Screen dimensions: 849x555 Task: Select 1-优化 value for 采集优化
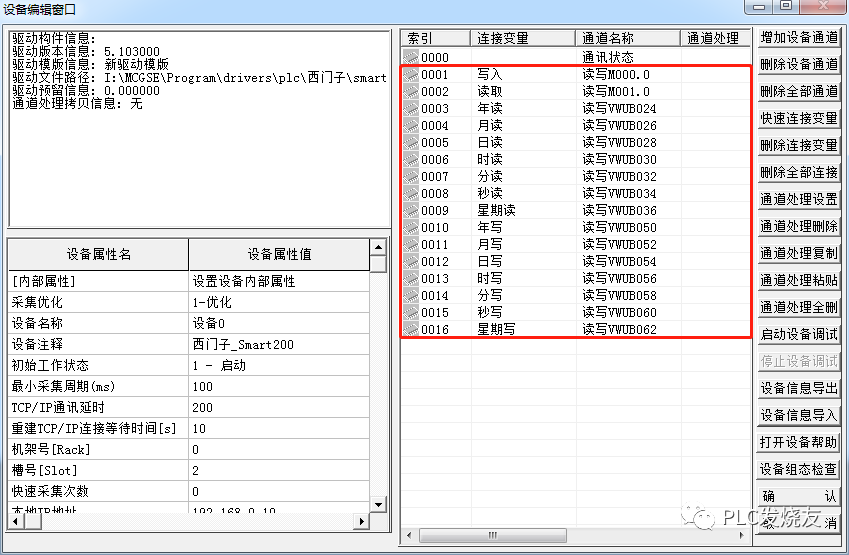[279, 302]
